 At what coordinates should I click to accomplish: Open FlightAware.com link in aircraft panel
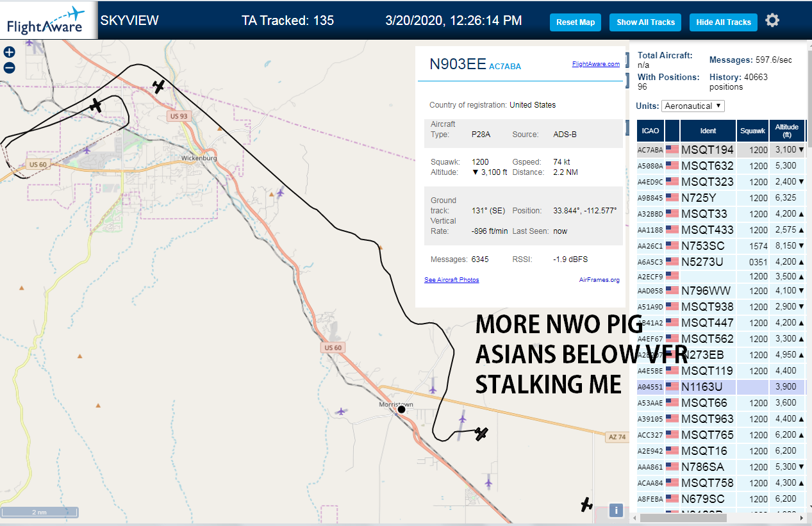pyautogui.click(x=595, y=63)
